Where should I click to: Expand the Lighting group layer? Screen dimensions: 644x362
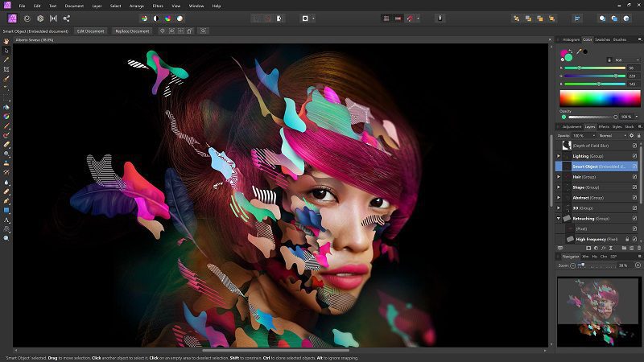[559, 155]
